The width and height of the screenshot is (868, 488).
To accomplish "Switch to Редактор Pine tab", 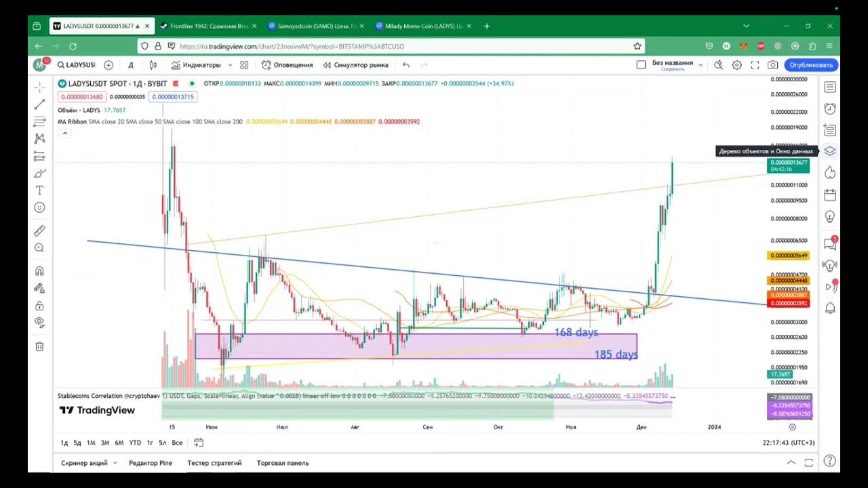I will pos(150,463).
